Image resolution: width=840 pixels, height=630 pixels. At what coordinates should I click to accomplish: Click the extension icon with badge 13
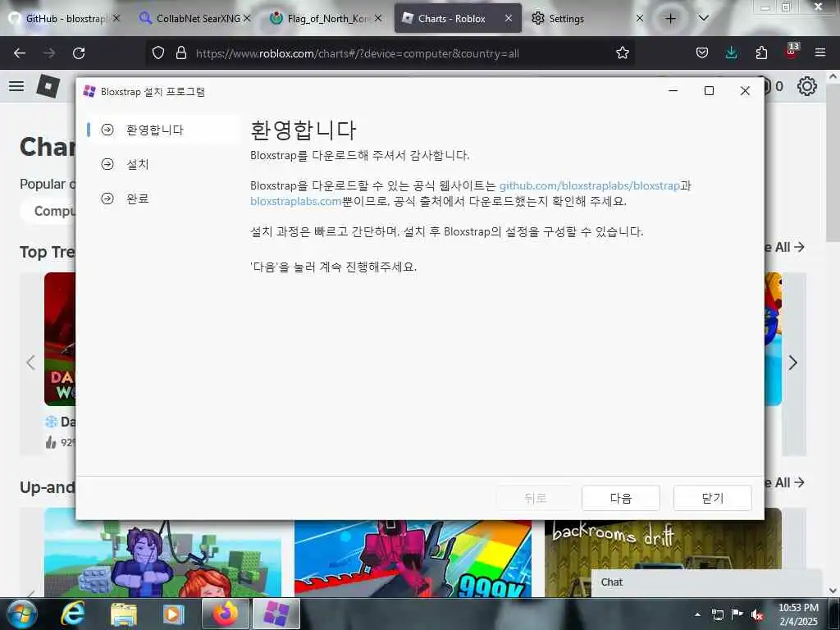pos(792,52)
